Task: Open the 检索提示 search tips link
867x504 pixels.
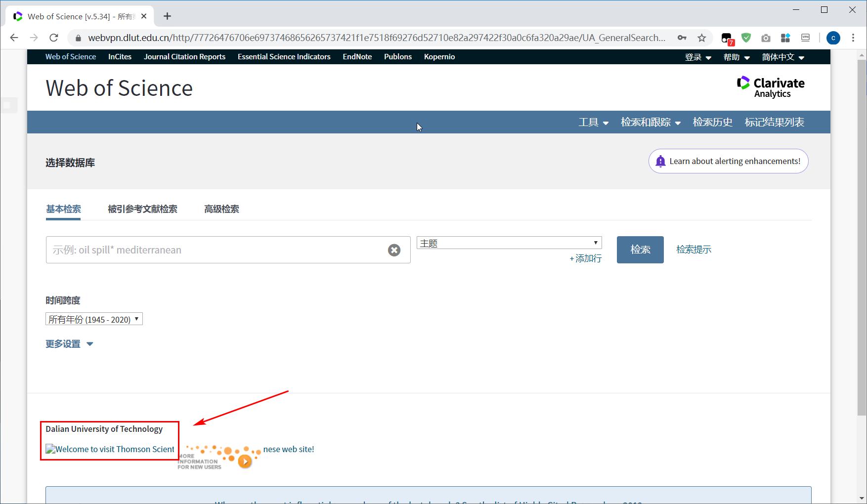Action: point(694,250)
